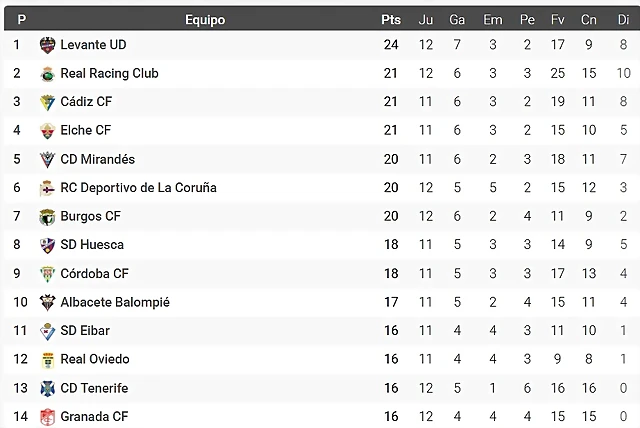Click the Albacete Balompié crest icon
The image size is (640, 428).
point(47,302)
